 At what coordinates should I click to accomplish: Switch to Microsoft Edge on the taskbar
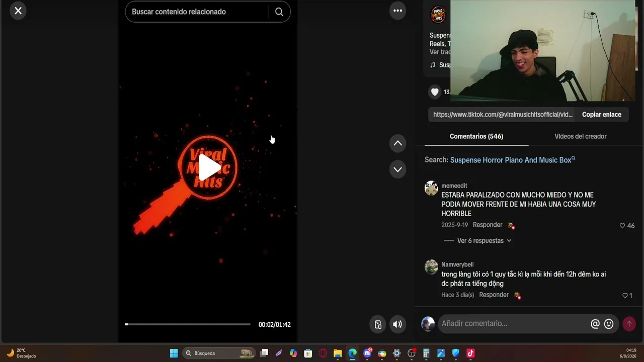pyautogui.click(x=352, y=353)
